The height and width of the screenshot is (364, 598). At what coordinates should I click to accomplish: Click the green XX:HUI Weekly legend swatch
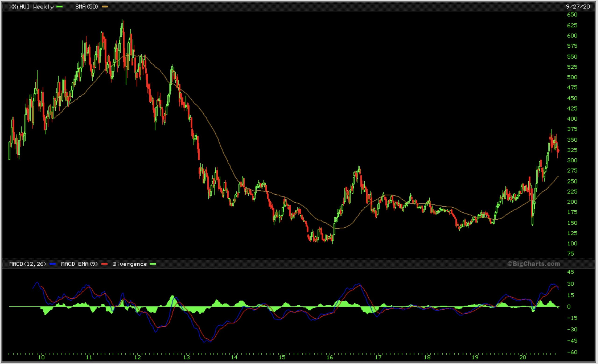[x=60, y=7]
